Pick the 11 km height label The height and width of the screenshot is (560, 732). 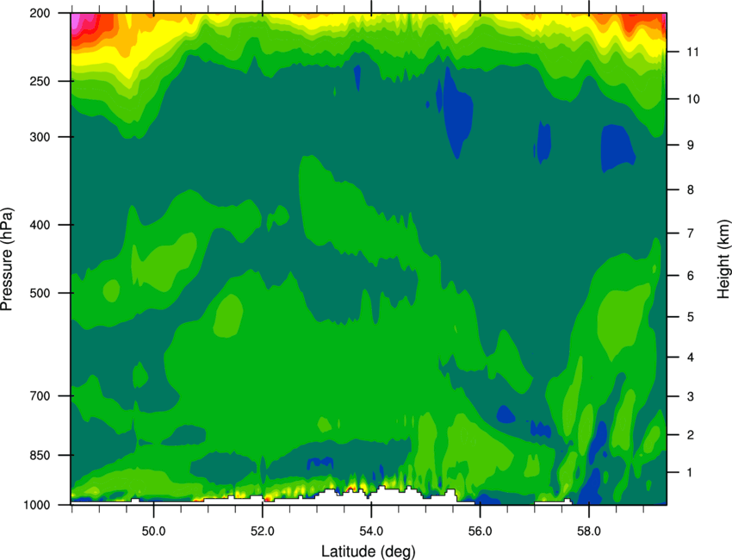[x=693, y=52]
